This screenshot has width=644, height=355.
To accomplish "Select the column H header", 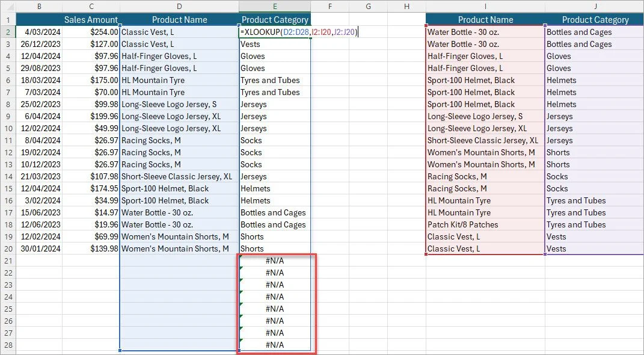I will point(406,6).
